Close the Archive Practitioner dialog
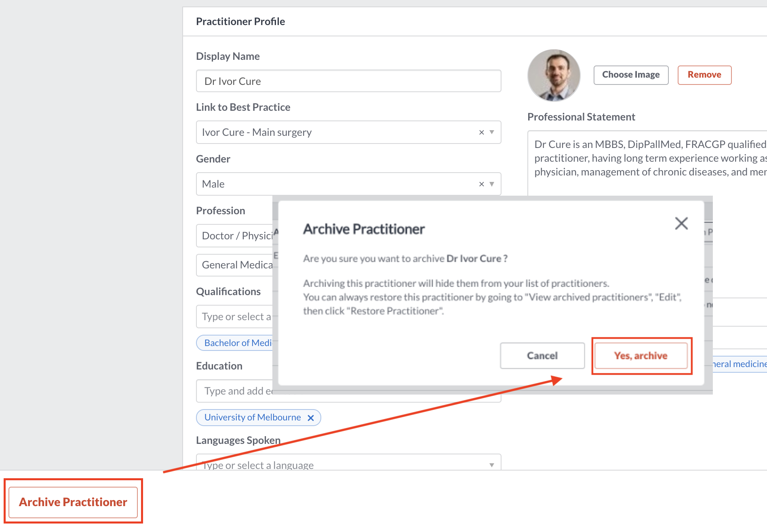 (681, 223)
